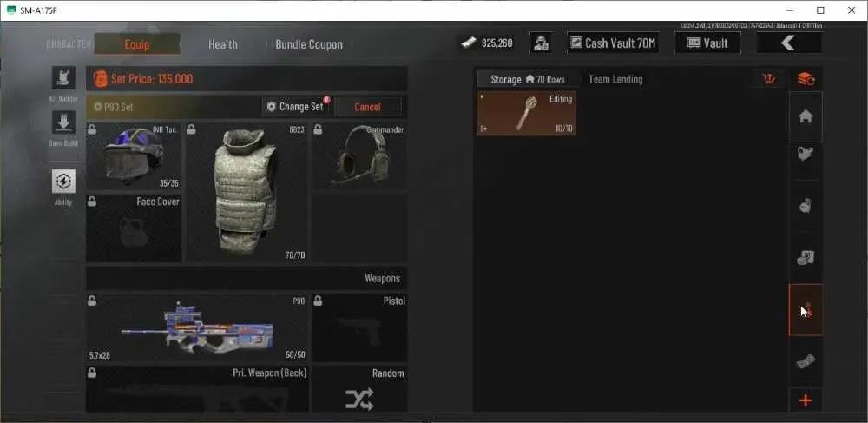
Task: Select the armor vest storage category
Action: (x=806, y=154)
